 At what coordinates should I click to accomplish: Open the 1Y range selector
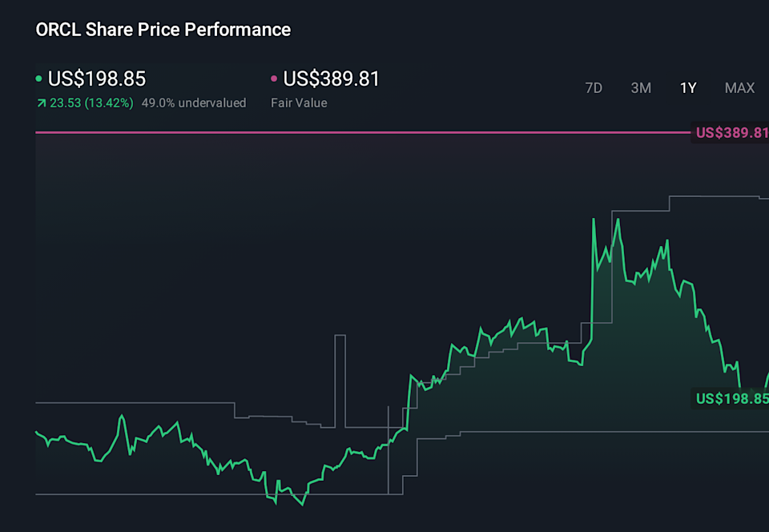[x=687, y=88]
